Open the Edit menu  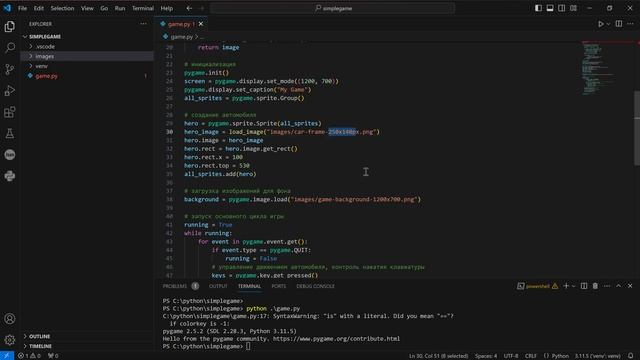click(38, 8)
